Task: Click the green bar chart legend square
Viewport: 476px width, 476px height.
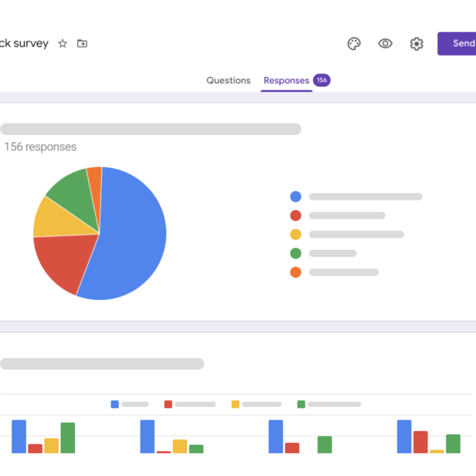Action: point(301,404)
